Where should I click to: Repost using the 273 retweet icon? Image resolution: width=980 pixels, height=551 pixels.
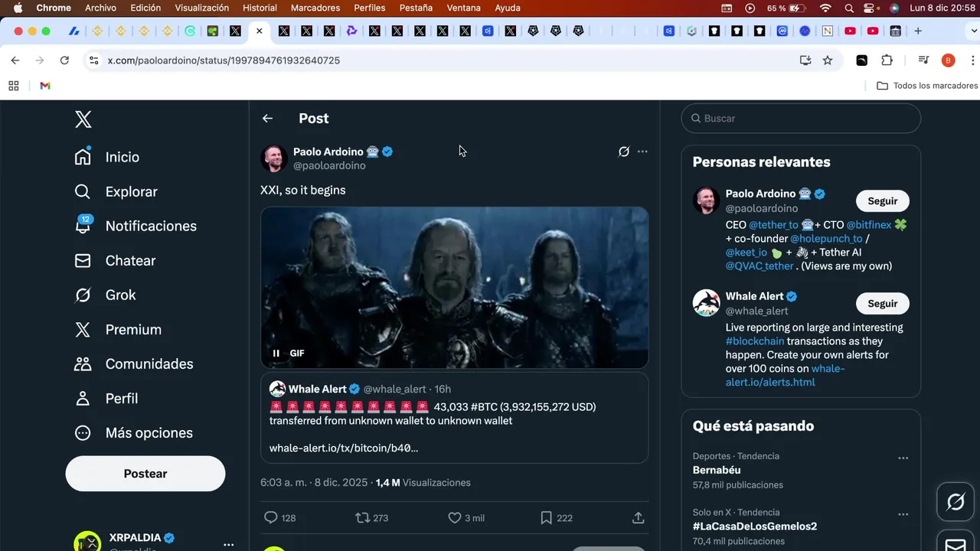[x=364, y=518]
